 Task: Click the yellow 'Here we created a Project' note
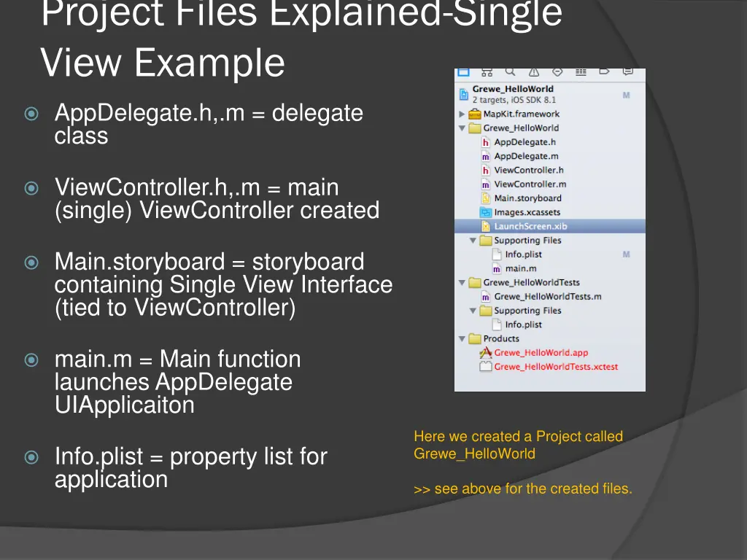click(519, 445)
